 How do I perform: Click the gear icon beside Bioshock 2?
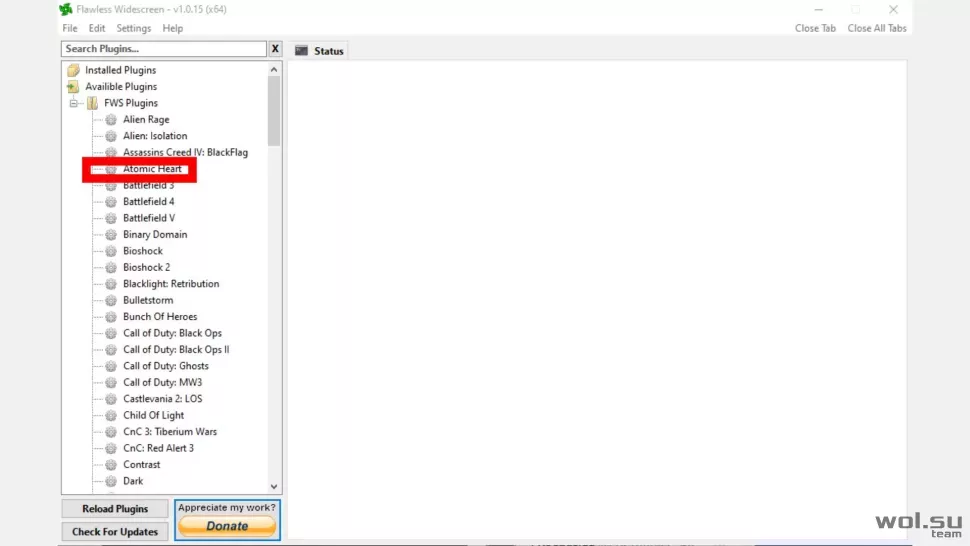111,267
